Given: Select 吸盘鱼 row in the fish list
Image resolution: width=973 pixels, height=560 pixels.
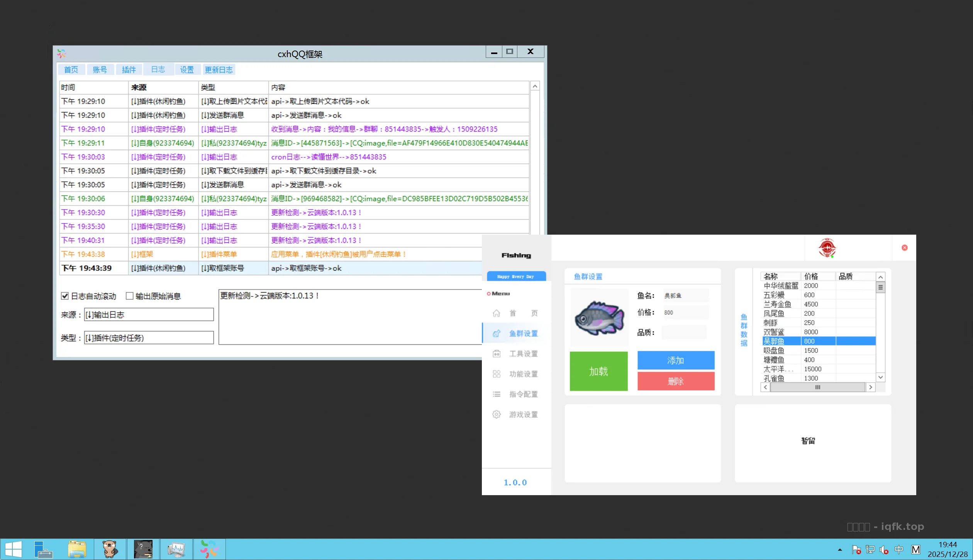Looking at the screenshot, I should pos(774,350).
